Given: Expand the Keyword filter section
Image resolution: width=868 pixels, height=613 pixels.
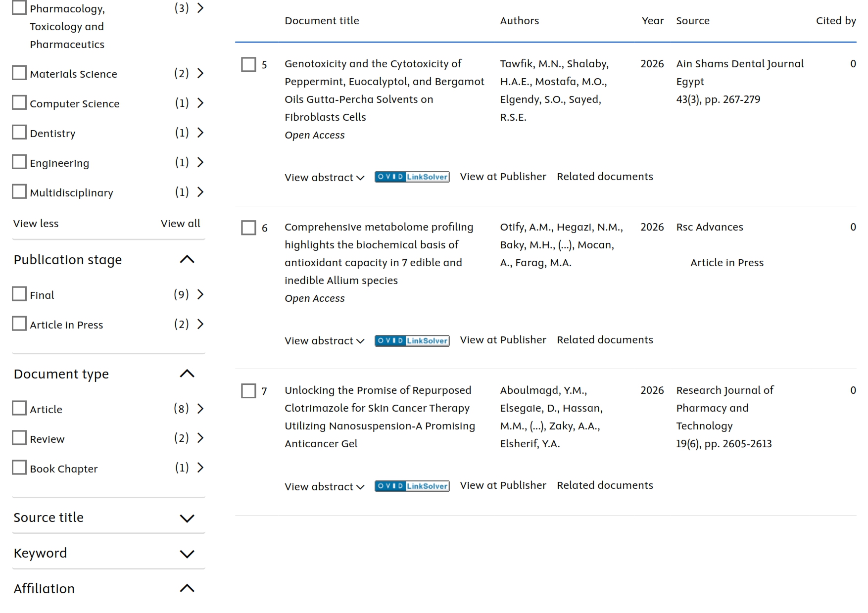Looking at the screenshot, I should tap(187, 554).
